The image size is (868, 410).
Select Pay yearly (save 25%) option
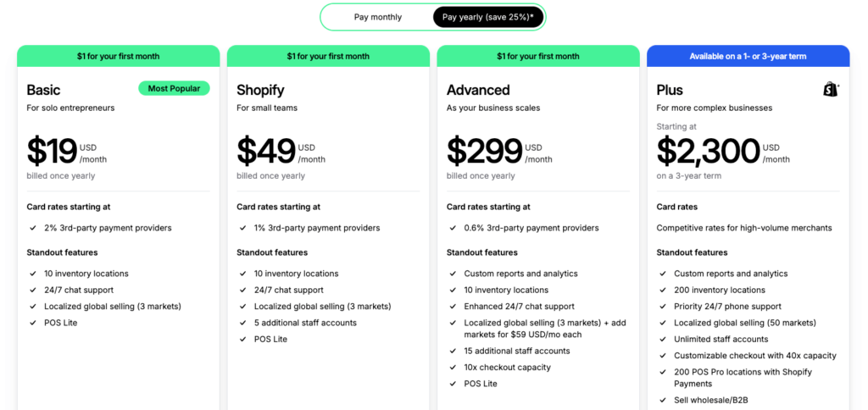pyautogui.click(x=487, y=17)
